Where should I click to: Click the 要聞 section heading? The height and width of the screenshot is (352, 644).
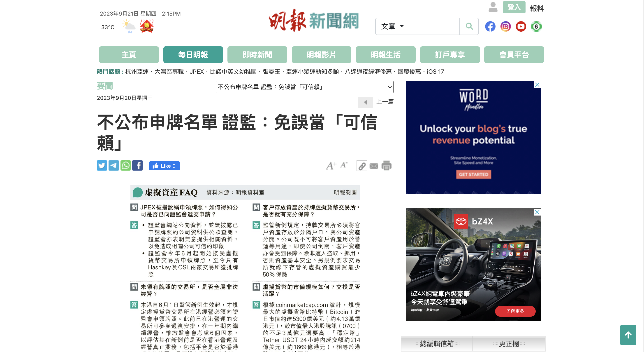tap(105, 86)
